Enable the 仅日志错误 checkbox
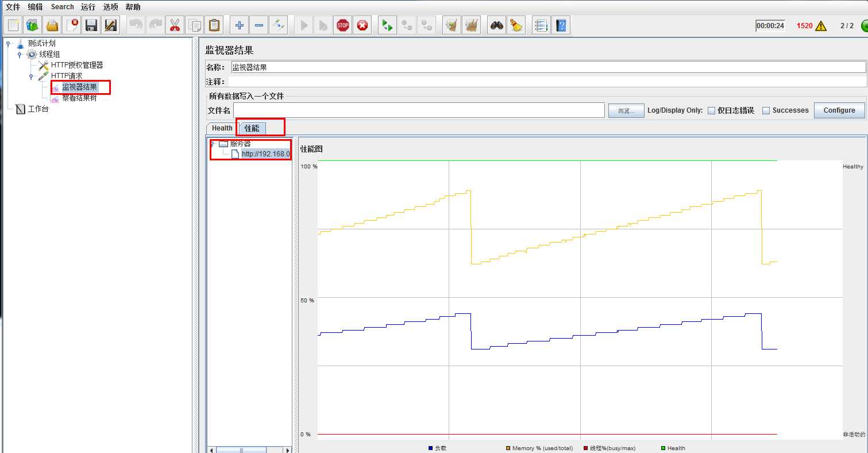The height and width of the screenshot is (453, 868). click(x=711, y=110)
